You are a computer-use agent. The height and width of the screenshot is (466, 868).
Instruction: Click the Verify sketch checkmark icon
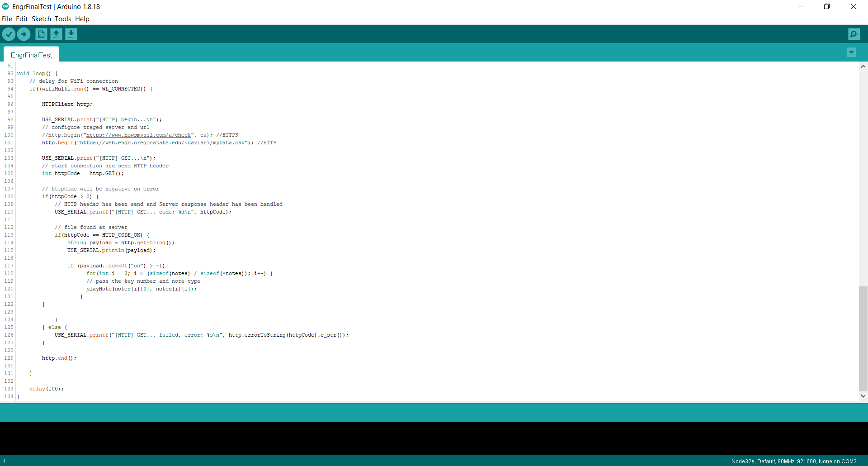[x=9, y=34]
